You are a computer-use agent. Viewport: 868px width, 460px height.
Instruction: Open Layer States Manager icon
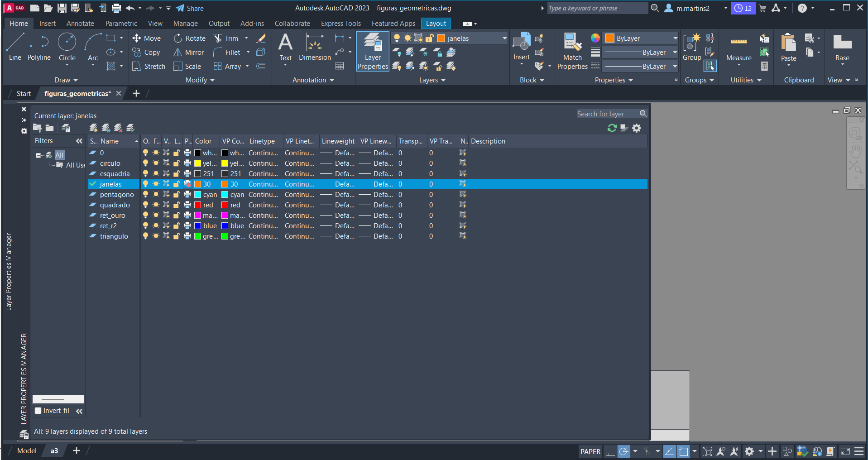point(66,128)
